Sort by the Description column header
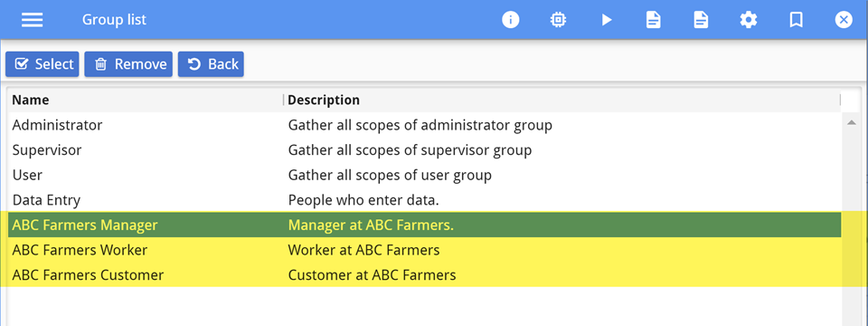 (562, 100)
